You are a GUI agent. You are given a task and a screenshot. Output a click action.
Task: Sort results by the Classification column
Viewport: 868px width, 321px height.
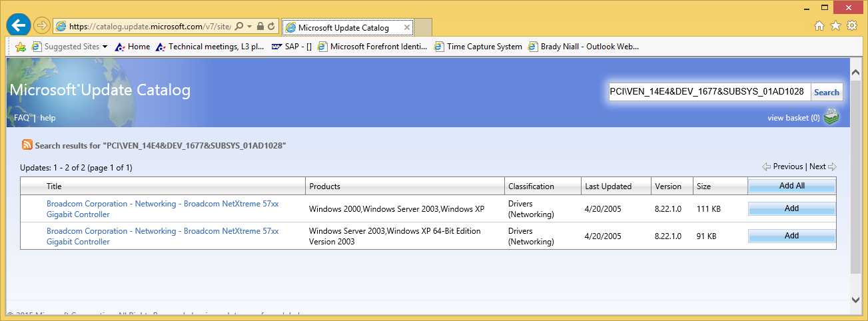click(531, 186)
